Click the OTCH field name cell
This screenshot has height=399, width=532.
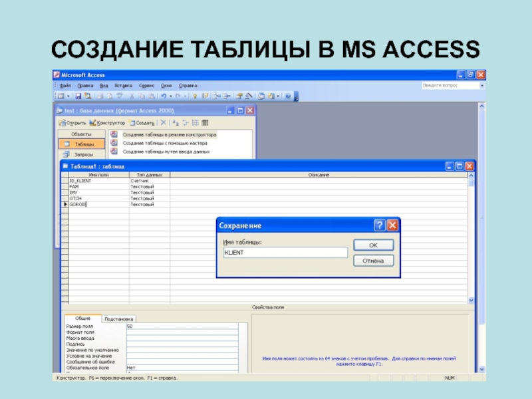98,198
